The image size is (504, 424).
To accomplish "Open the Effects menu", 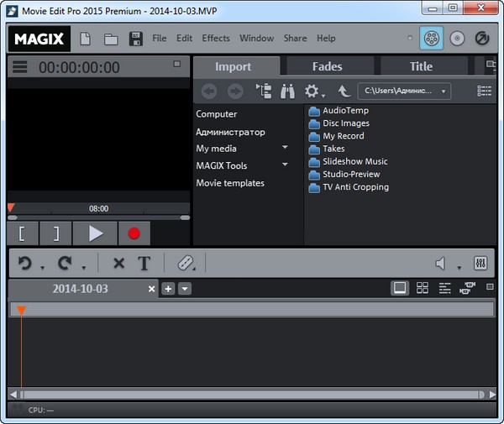I will coord(216,39).
